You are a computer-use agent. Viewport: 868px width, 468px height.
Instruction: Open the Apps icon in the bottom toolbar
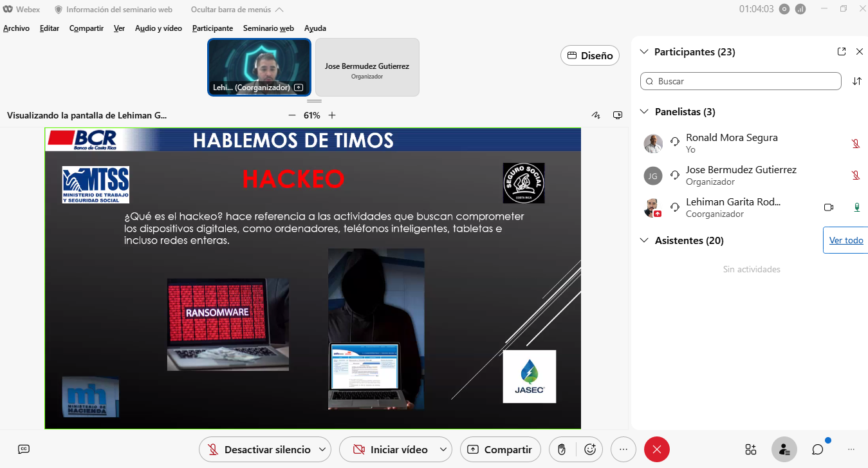751,449
